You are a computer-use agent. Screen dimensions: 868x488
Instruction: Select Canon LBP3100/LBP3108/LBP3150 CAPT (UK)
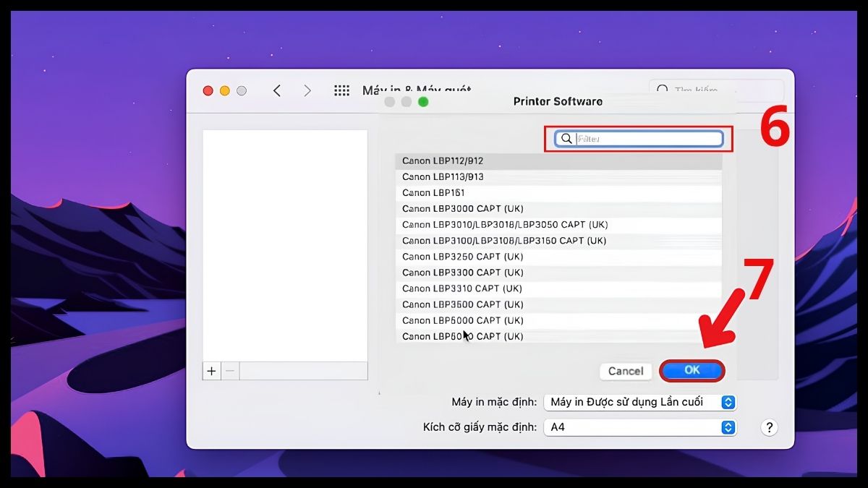pos(558,241)
